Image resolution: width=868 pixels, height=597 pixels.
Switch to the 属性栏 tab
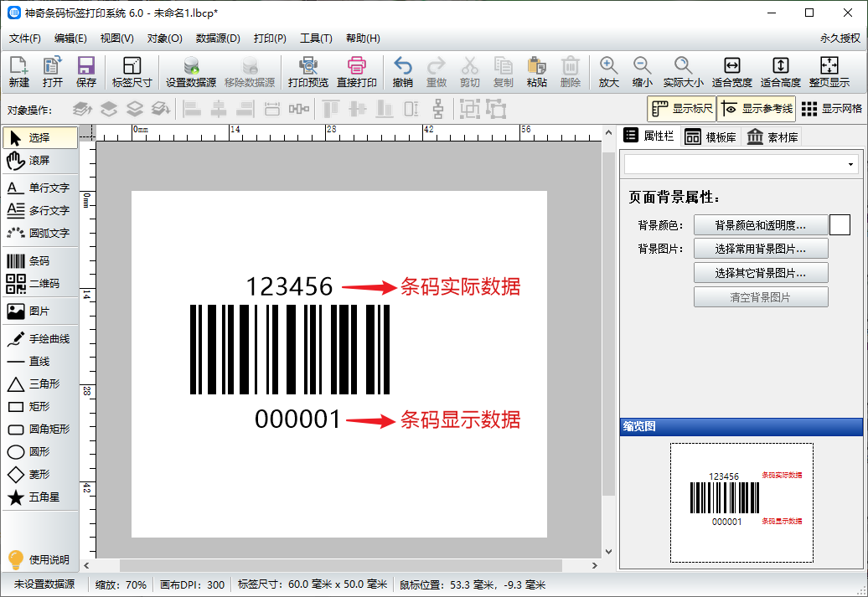[648, 136]
